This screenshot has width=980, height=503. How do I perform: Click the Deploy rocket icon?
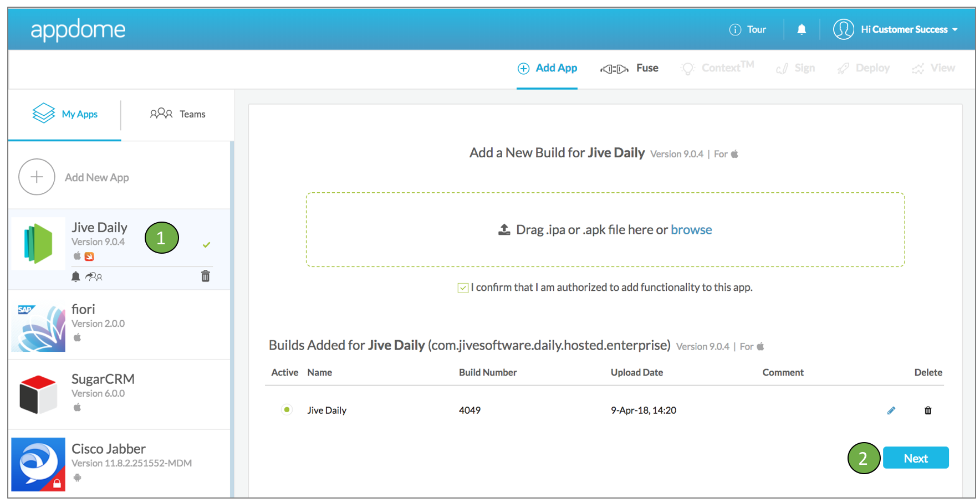843,69
